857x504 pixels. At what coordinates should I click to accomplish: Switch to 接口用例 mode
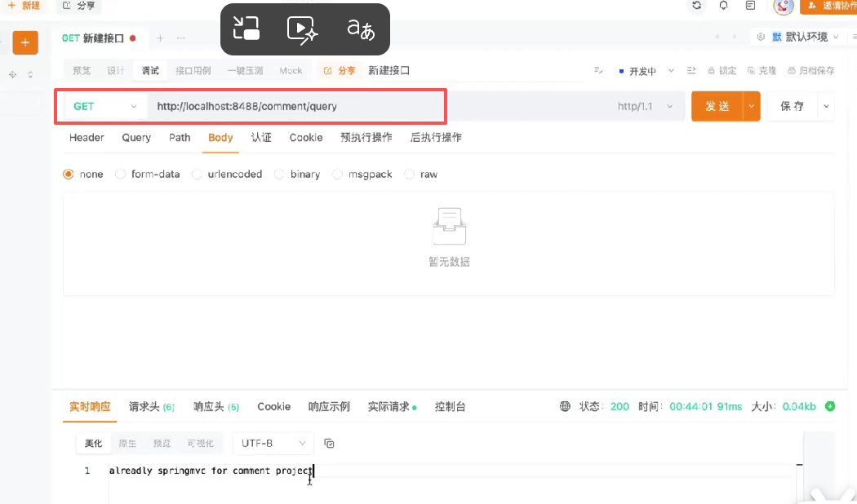tap(193, 70)
